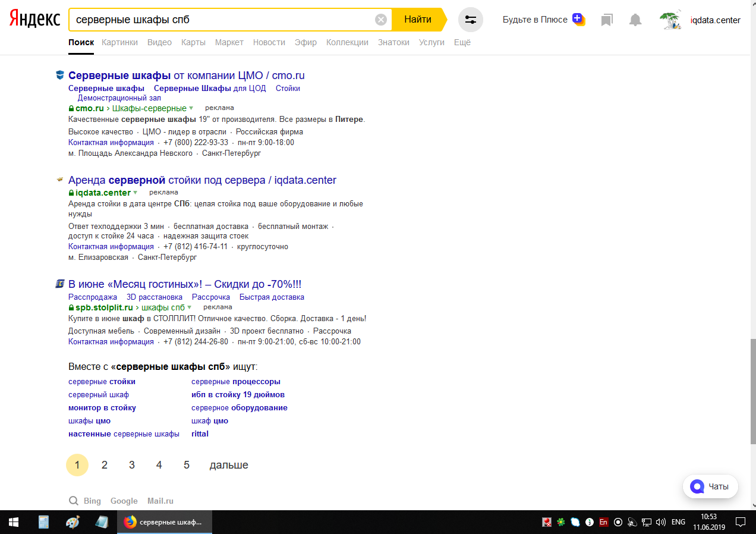Expand the iqdata.center URL dropdown arrow
The width and height of the screenshot is (756, 534).
[136, 193]
